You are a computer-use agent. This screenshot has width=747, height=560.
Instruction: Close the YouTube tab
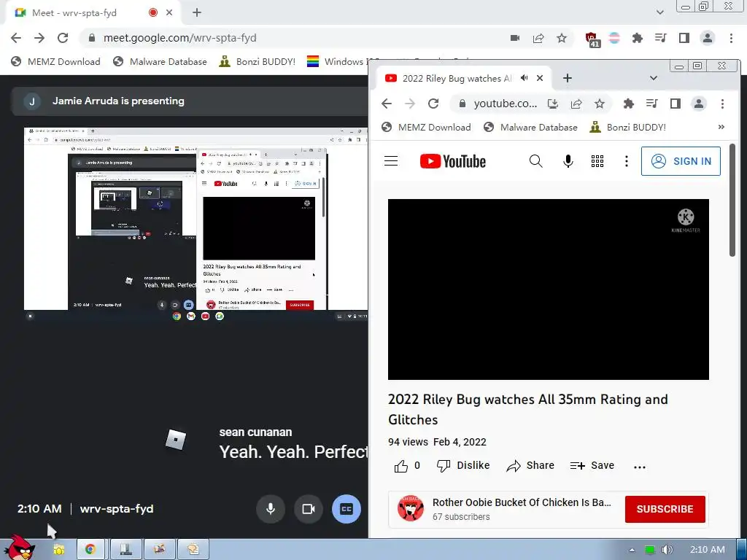click(540, 78)
